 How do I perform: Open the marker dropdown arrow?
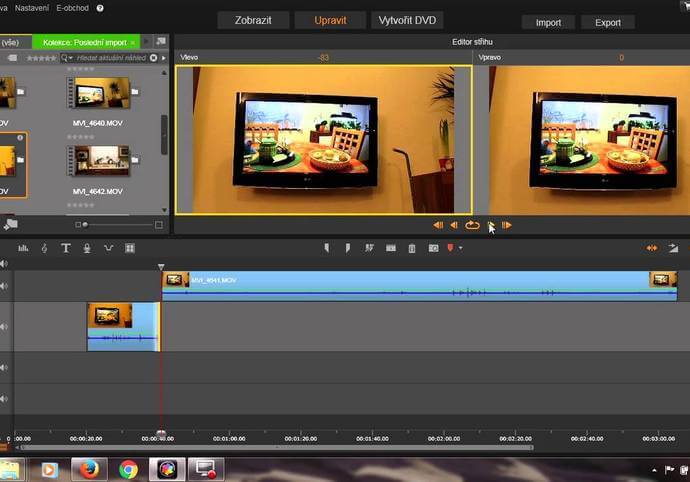click(x=461, y=248)
